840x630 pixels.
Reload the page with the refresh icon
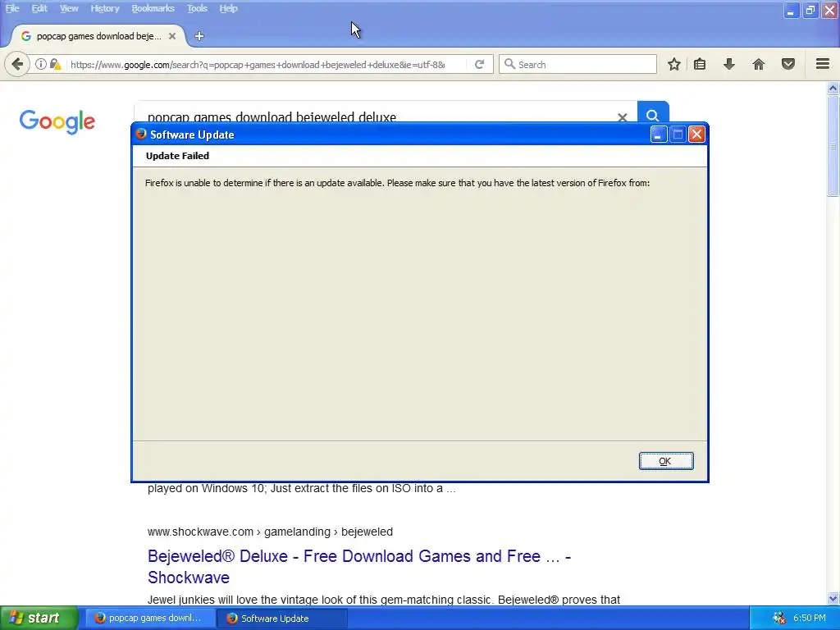point(479,64)
